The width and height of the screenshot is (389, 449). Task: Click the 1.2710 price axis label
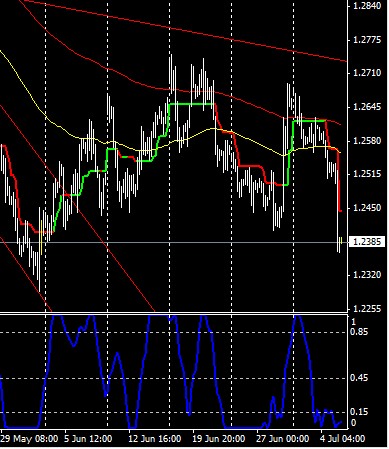click(367, 73)
